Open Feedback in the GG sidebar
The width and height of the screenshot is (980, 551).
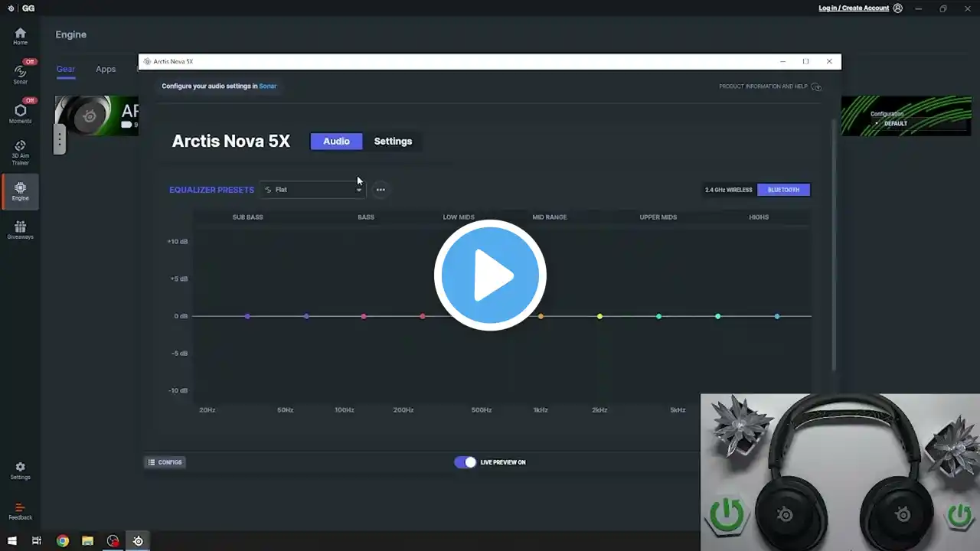coord(20,511)
